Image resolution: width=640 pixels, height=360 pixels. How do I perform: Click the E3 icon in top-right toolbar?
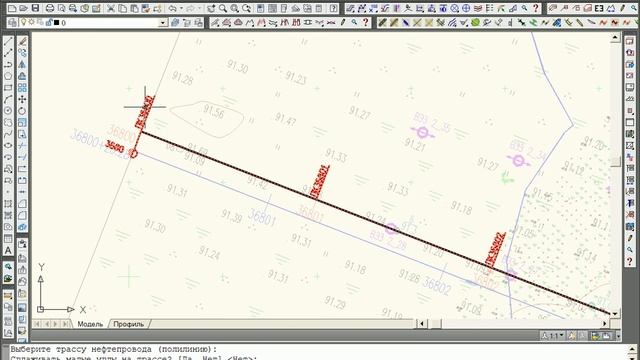599,8
